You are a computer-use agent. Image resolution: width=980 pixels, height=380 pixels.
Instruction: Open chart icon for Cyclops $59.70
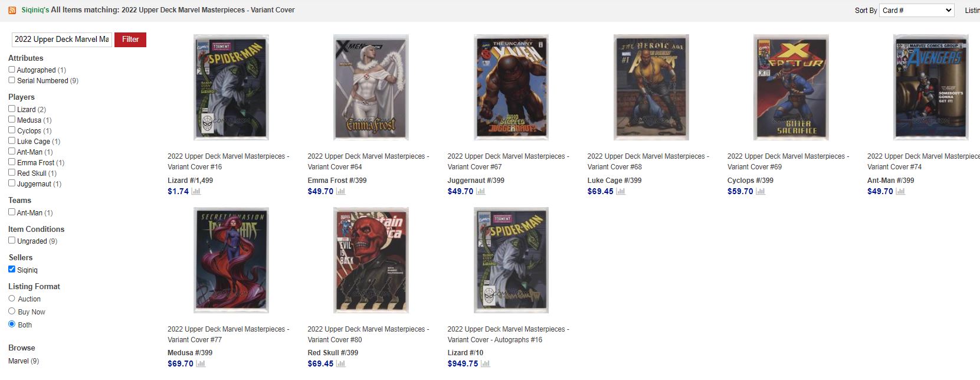pyautogui.click(x=761, y=191)
